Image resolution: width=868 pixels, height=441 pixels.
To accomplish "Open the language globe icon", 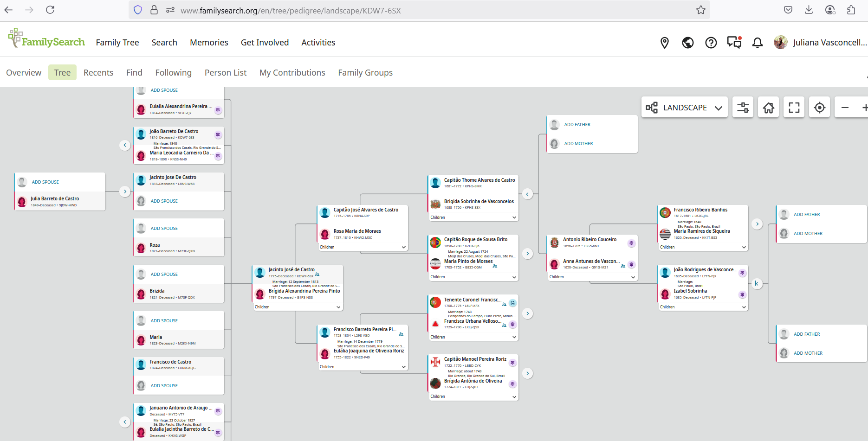I will pyautogui.click(x=687, y=43).
